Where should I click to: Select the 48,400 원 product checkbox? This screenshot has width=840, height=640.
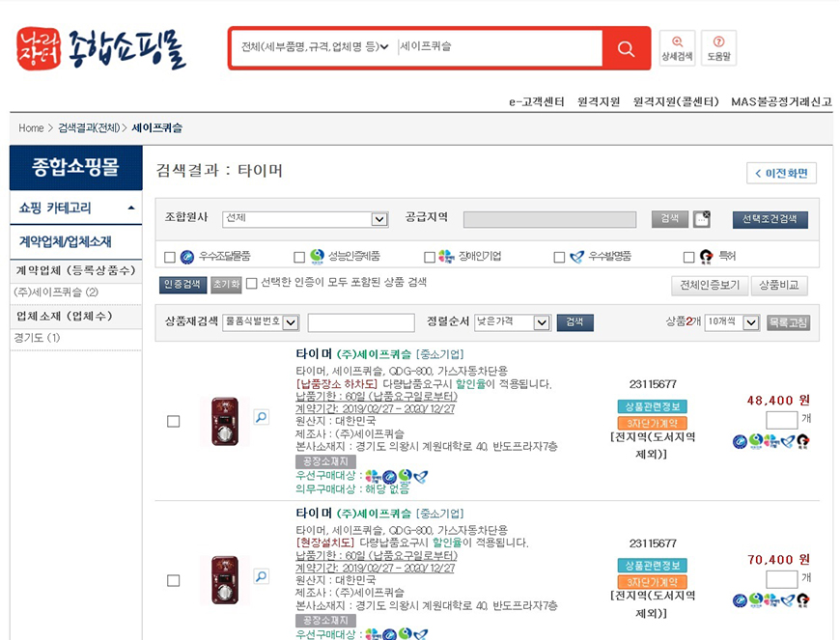pyautogui.click(x=174, y=422)
